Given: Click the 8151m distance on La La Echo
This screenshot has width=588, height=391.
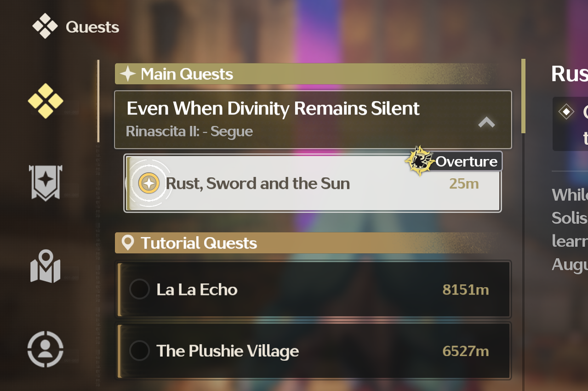Looking at the screenshot, I should tap(465, 290).
